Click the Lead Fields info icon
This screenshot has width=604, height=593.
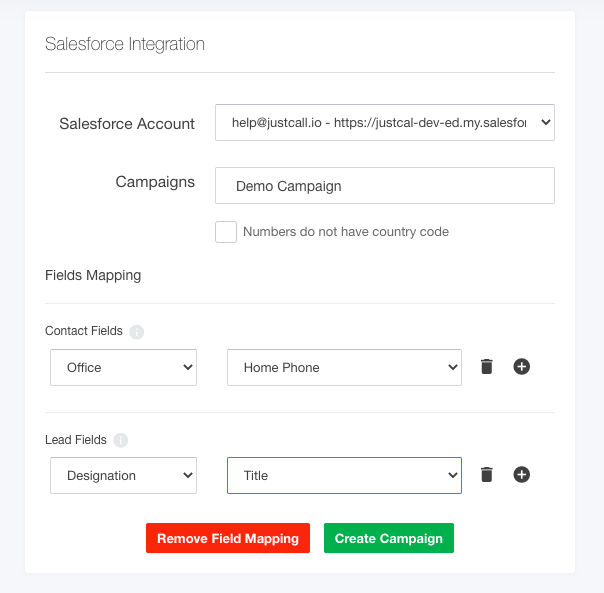(x=121, y=440)
